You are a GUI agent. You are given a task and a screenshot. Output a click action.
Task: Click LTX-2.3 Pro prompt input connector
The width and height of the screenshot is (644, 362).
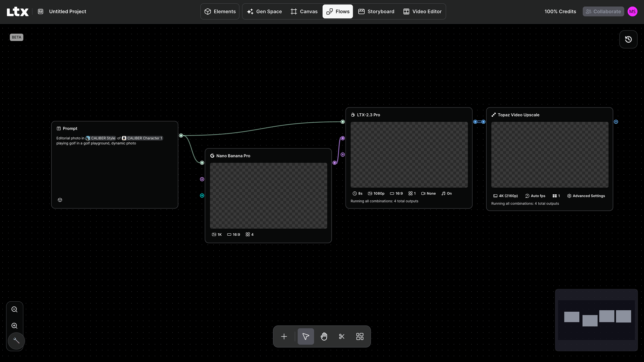pos(343,122)
